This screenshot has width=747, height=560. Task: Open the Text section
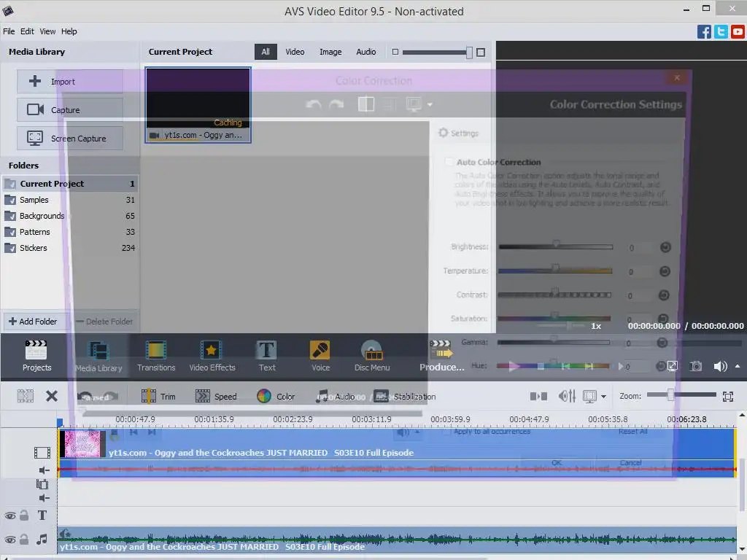[267, 355]
